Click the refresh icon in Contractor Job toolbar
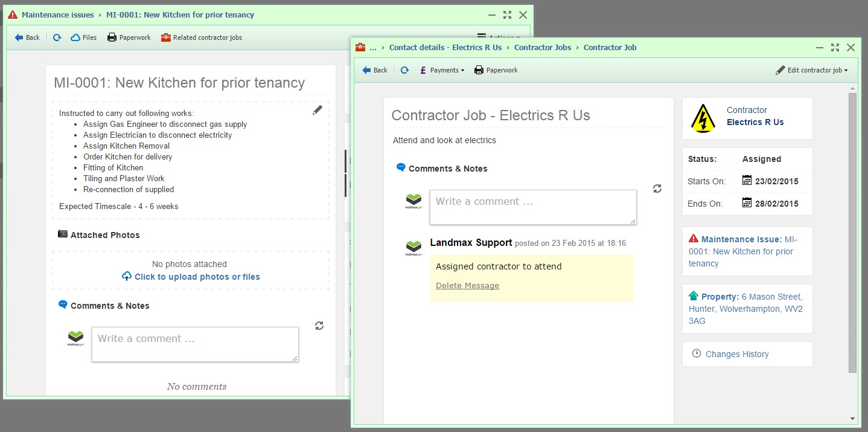This screenshot has width=868, height=432. coord(404,70)
